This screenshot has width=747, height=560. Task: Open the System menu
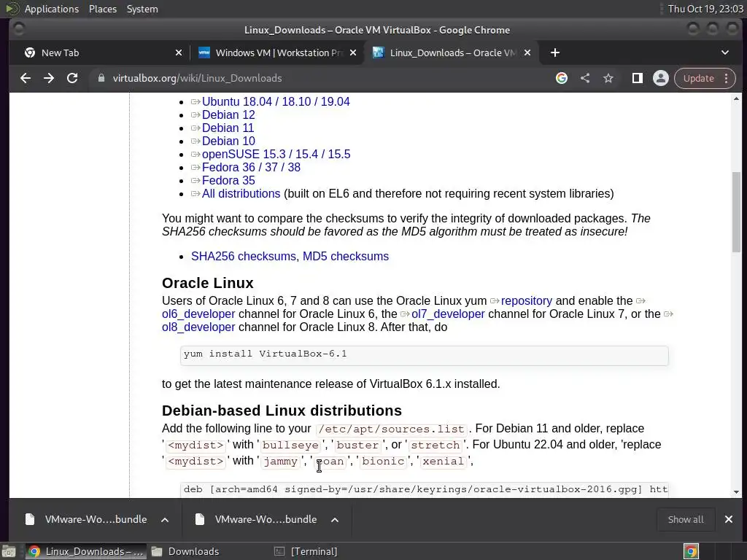click(x=142, y=9)
